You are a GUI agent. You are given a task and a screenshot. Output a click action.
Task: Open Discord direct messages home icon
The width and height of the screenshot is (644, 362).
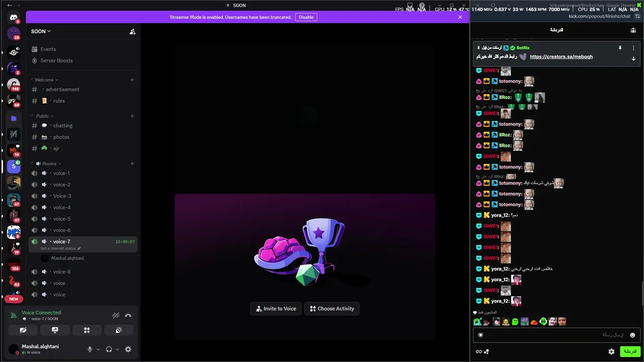coord(14,18)
